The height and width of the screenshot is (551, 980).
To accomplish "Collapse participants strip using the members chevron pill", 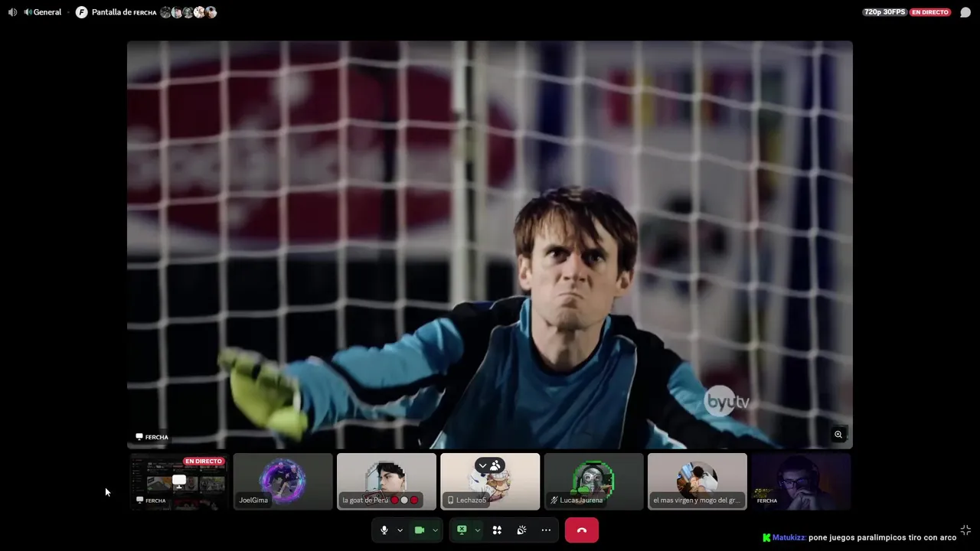I will pyautogui.click(x=489, y=465).
